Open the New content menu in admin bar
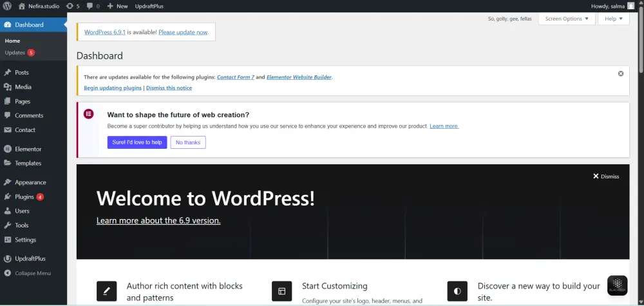The image size is (644, 306). pos(117,6)
